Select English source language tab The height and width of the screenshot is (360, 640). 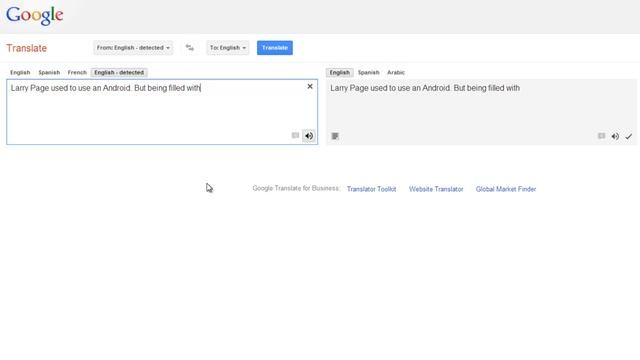pyautogui.click(x=20, y=72)
